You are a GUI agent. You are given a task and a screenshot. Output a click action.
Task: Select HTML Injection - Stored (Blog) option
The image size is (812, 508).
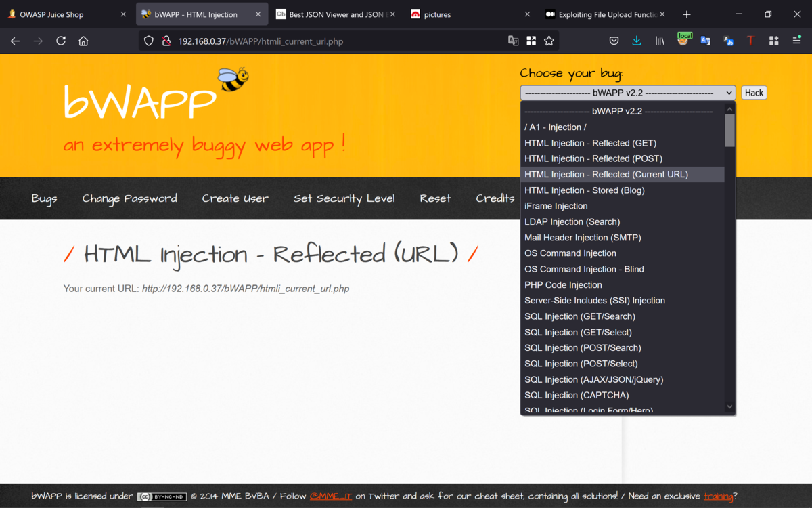coord(623,190)
